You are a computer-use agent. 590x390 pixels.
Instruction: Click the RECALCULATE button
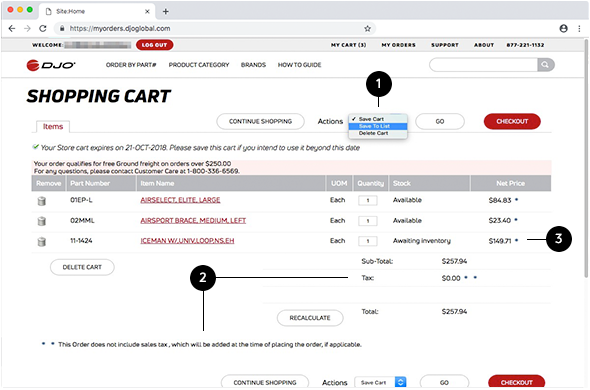click(310, 318)
